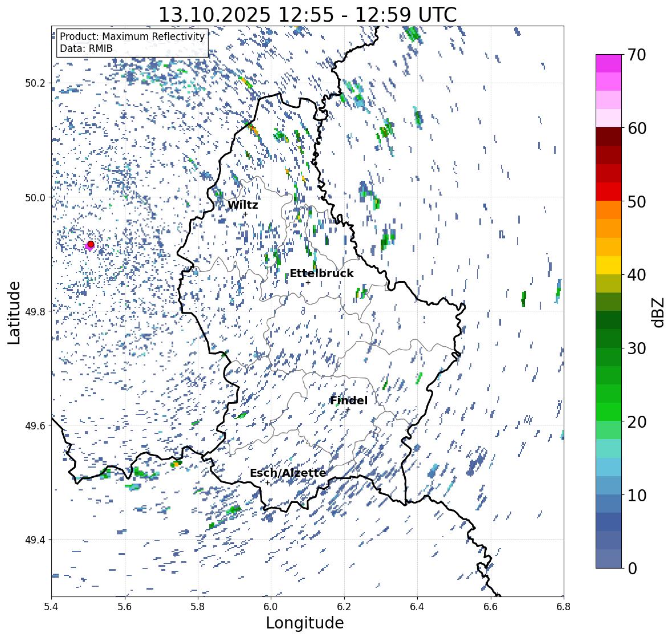
Task: Click latitude tick label 50.0
Action: (x=35, y=197)
